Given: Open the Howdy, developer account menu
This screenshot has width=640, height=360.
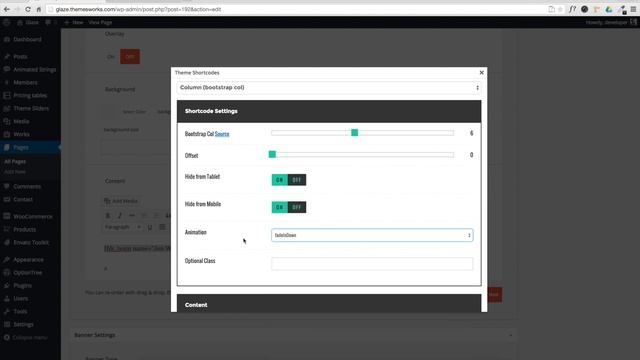Looking at the screenshot, I should click(611, 22).
